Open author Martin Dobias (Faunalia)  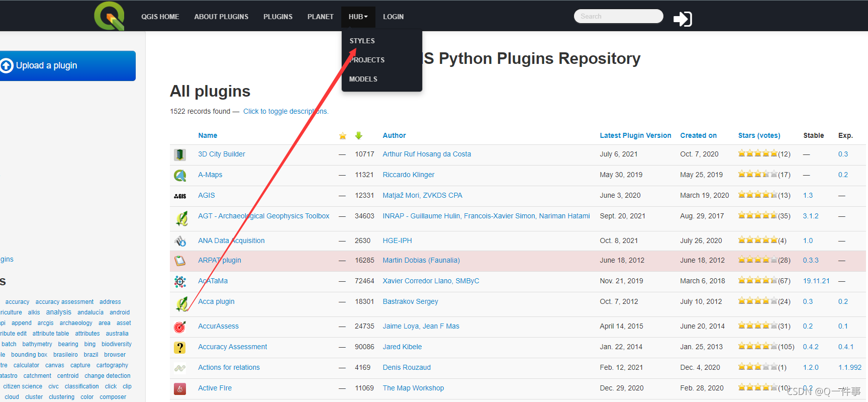click(x=421, y=260)
